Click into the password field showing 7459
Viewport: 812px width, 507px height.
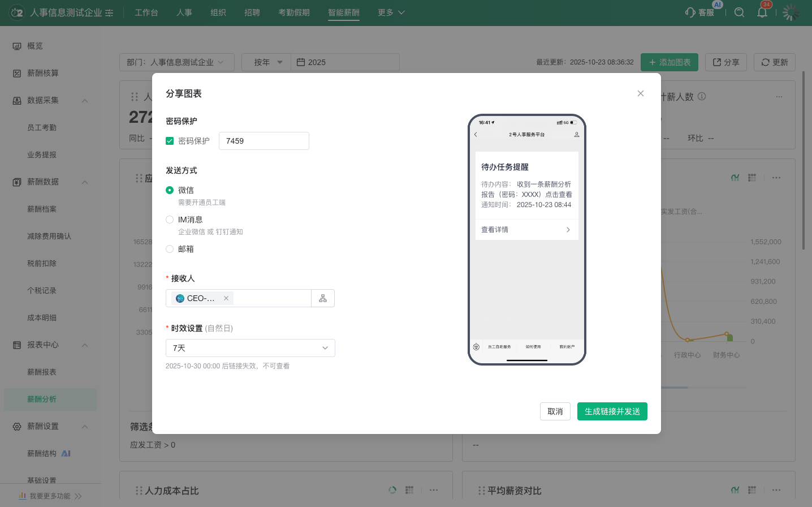click(264, 141)
